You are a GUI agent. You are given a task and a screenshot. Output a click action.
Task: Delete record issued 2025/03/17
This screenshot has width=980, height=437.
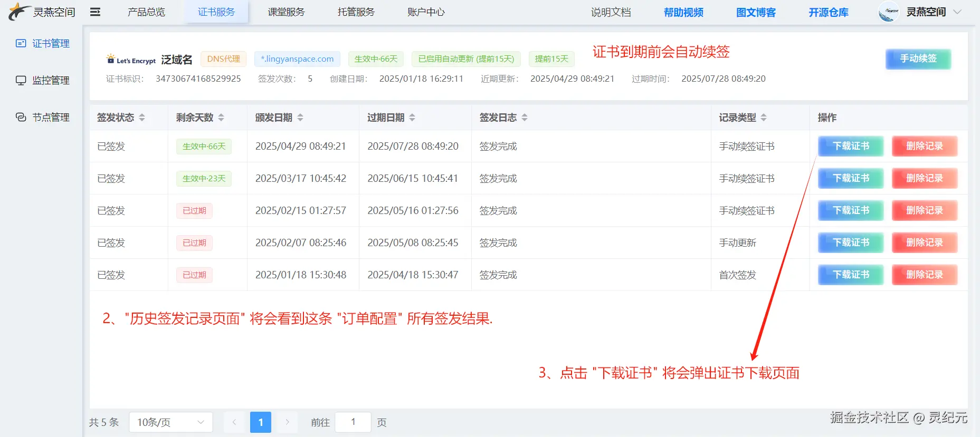click(925, 178)
